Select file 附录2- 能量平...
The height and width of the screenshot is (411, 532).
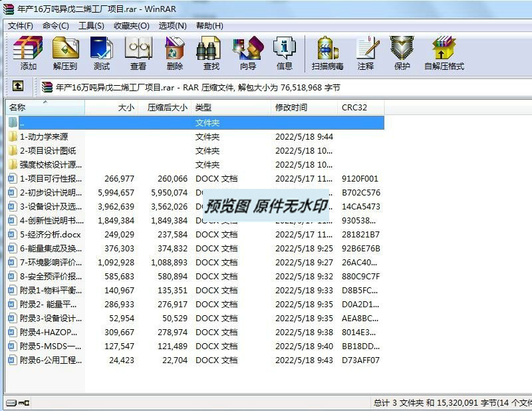196,304
